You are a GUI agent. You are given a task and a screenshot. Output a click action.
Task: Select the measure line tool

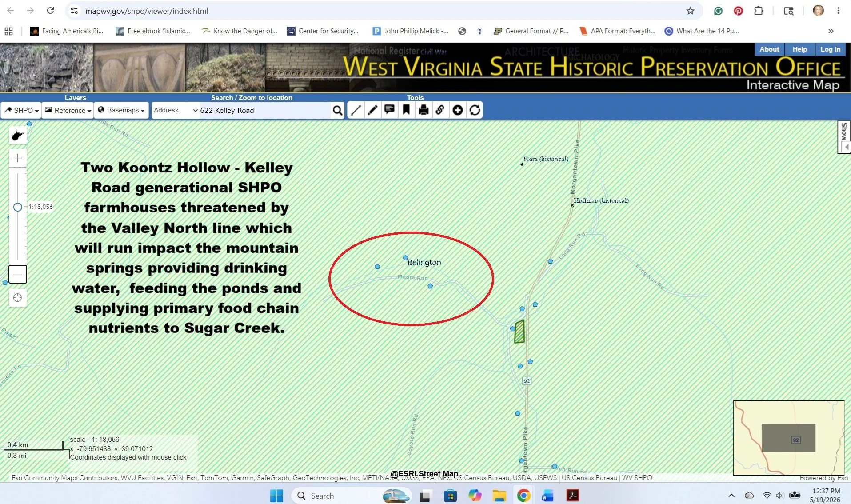point(356,110)
